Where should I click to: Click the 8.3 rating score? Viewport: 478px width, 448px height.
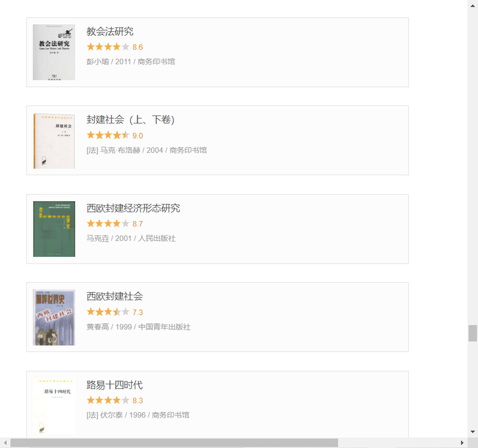coord(137,400)
